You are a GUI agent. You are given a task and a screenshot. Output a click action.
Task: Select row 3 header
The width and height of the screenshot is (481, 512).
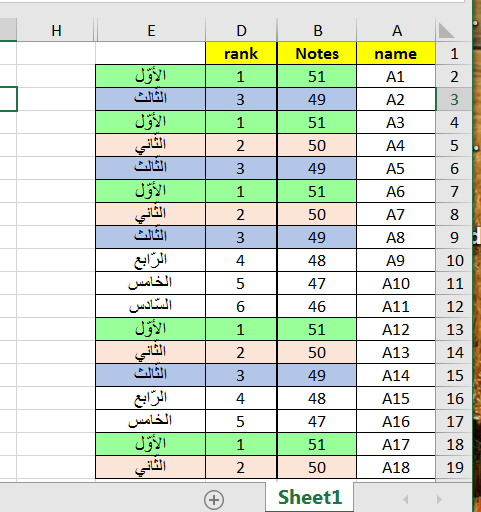point(454,99)
